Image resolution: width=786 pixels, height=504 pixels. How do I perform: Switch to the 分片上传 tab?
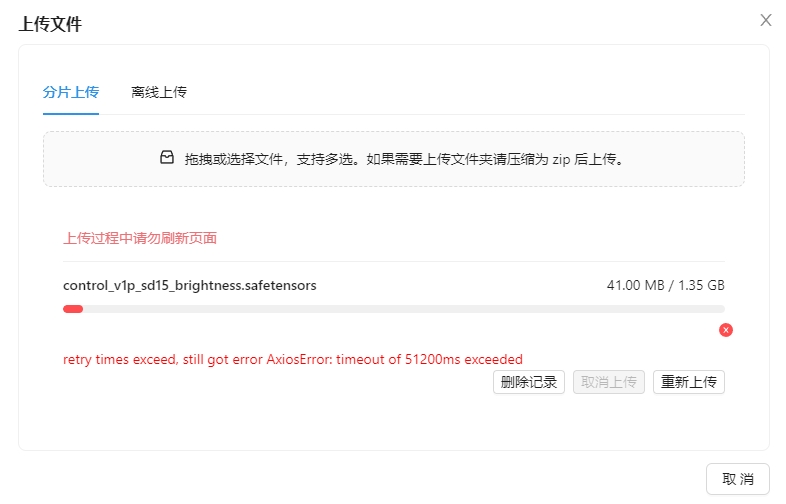[71, 92]
